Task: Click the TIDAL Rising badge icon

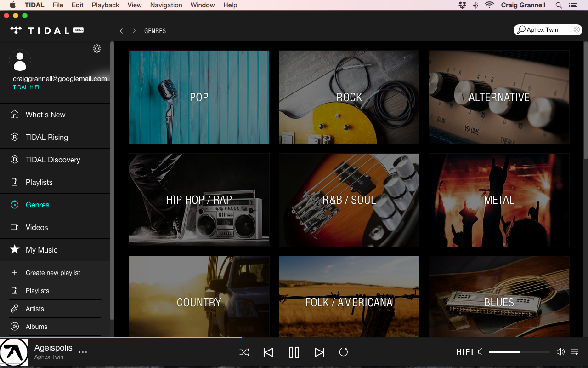Action: coord(15,137)
